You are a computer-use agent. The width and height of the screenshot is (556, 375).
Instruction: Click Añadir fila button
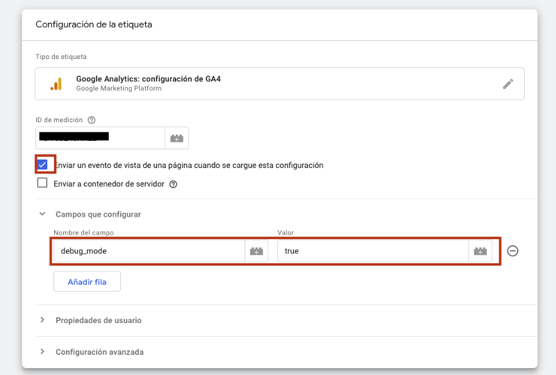[87, 282]
